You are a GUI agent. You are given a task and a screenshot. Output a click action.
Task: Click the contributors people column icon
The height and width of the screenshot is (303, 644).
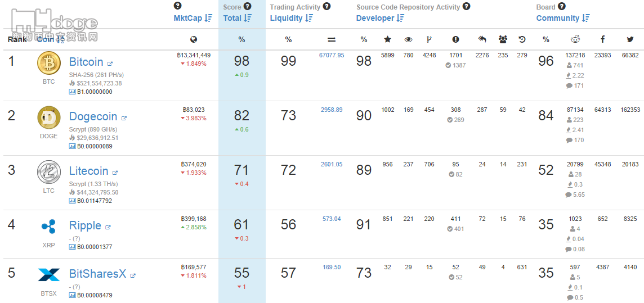(503, 39)
